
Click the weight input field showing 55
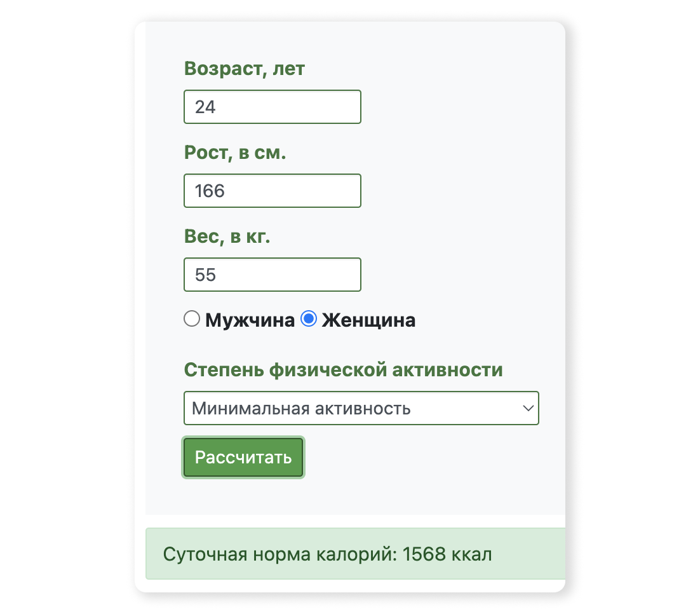(x=272, y=275)
